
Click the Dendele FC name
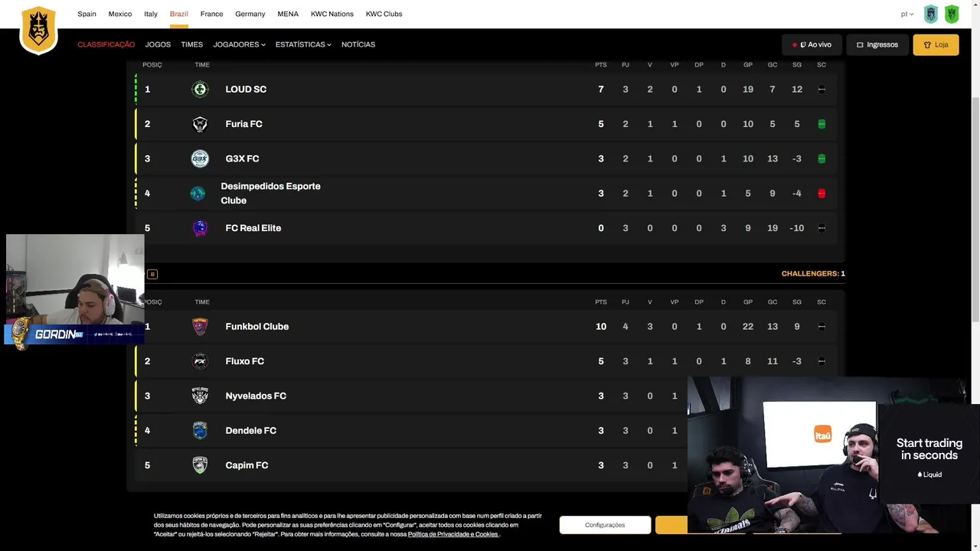tap(250, 430)
